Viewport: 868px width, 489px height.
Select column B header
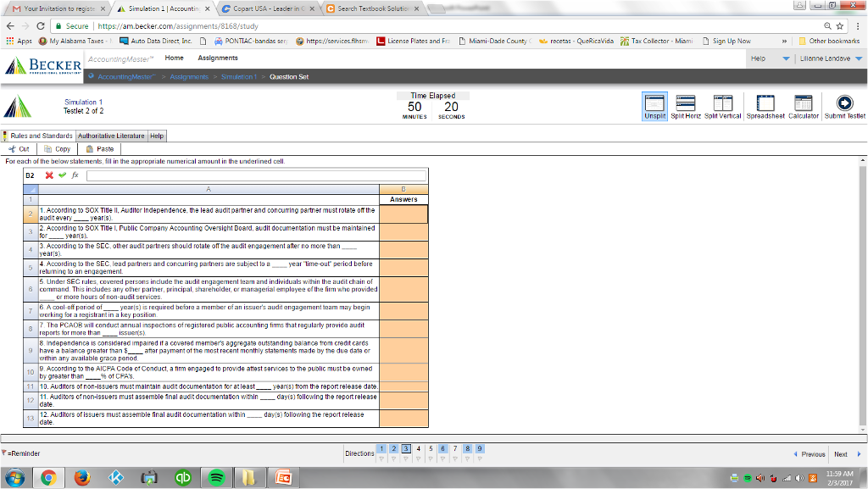[x=403, y=189]
